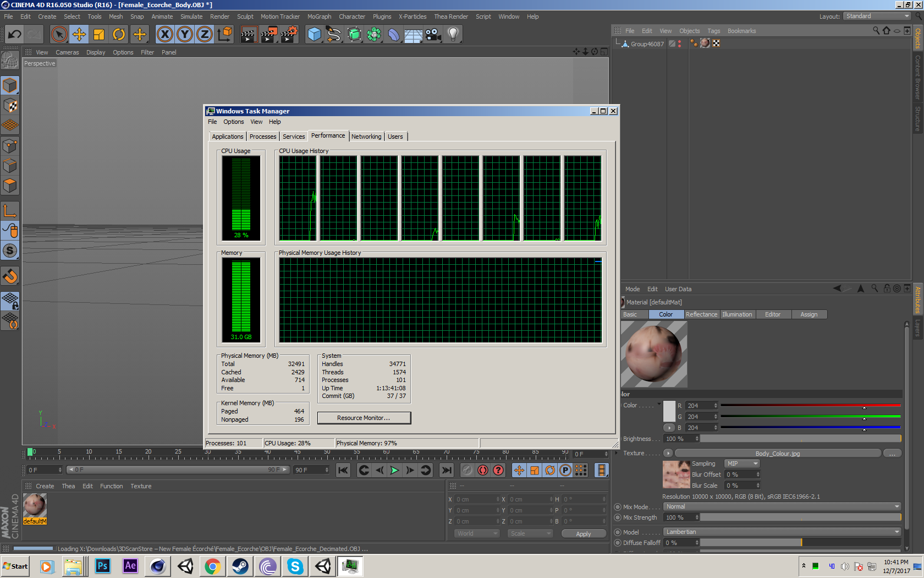Viewport: 924px width, 578px height.
Task: Open Edit Render Settings icon
Action: click(x=289, y=35)
